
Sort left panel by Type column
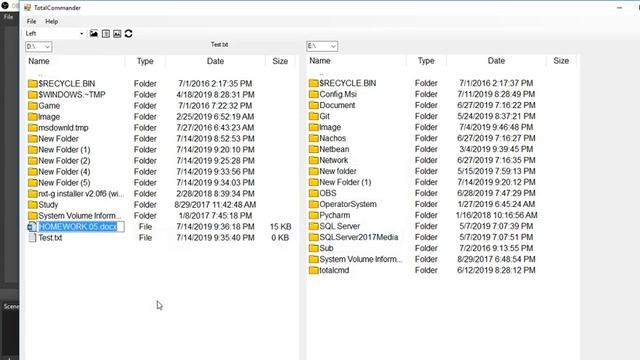coord(145,61)
